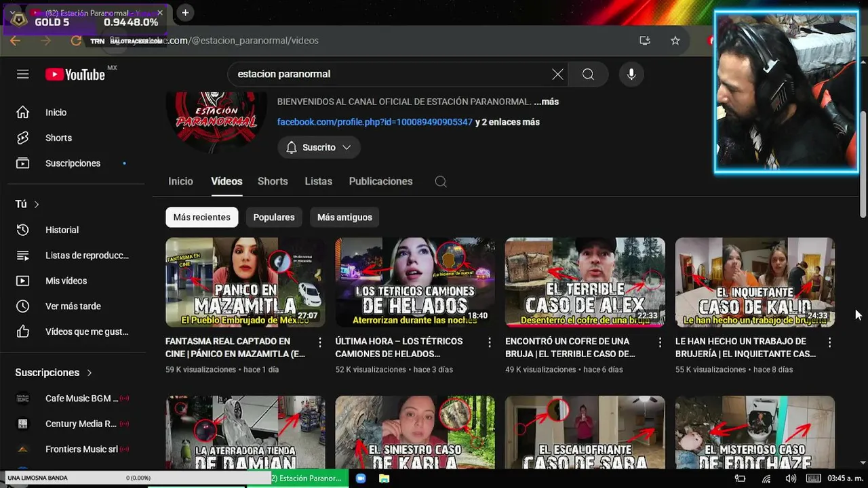
Task: Expand the channel description with ...más
Action: tap(547, 102)
